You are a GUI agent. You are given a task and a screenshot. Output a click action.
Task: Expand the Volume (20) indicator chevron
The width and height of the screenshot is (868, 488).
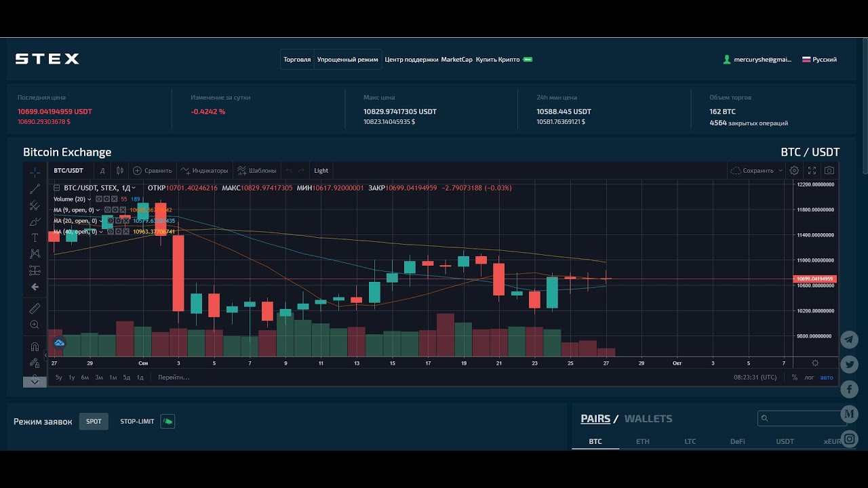pyautogui.click(x=90, y=199)
